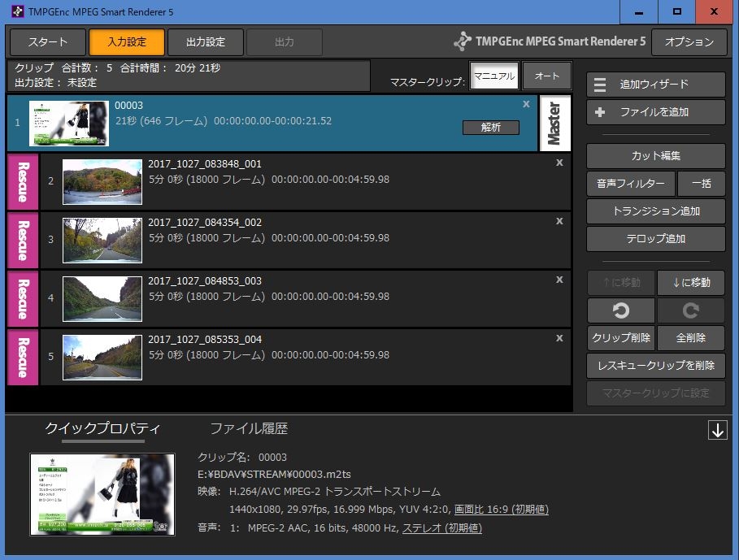The width and height of the screenshot is (739, 560).
Task: Return to the スタート step
Action: 48,42
